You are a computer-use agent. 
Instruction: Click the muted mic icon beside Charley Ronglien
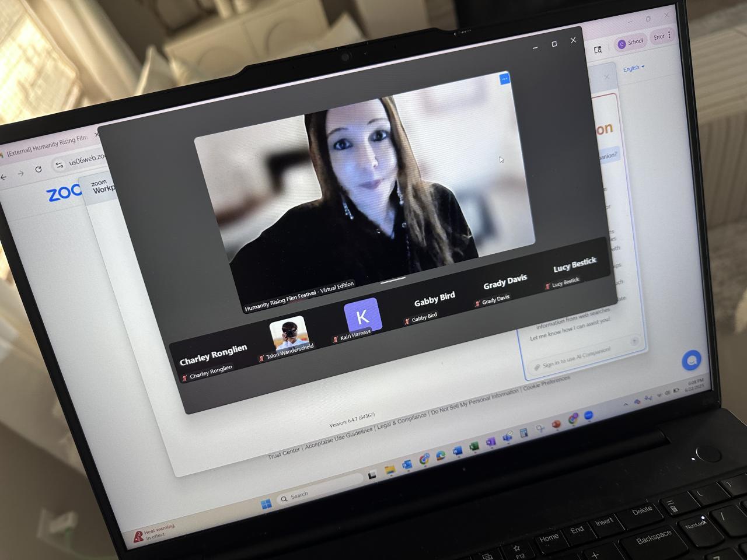[x=185, y=377]
